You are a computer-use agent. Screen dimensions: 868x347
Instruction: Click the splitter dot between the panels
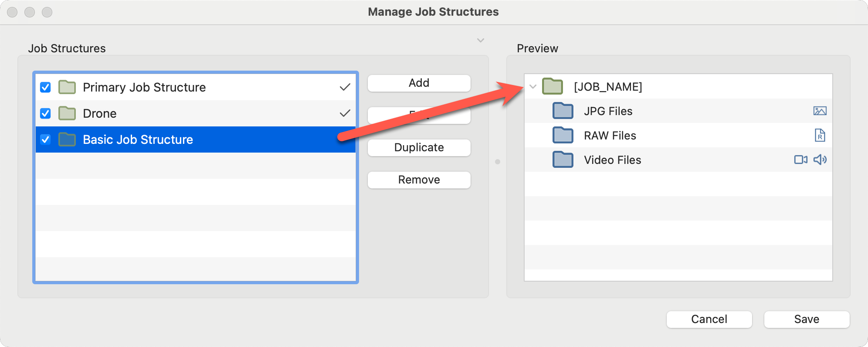(498, 162)
